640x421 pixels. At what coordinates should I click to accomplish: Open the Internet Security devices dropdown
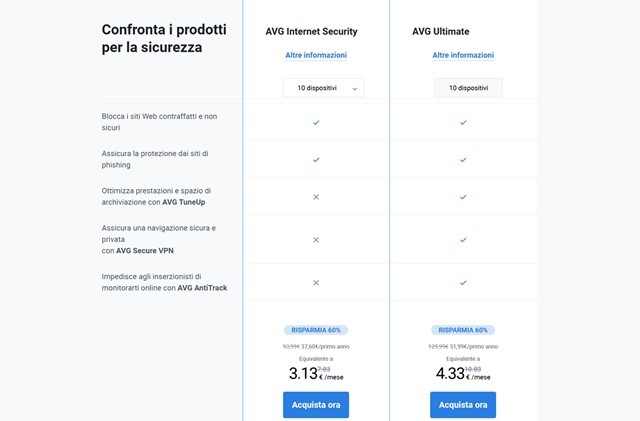point(322,88)
